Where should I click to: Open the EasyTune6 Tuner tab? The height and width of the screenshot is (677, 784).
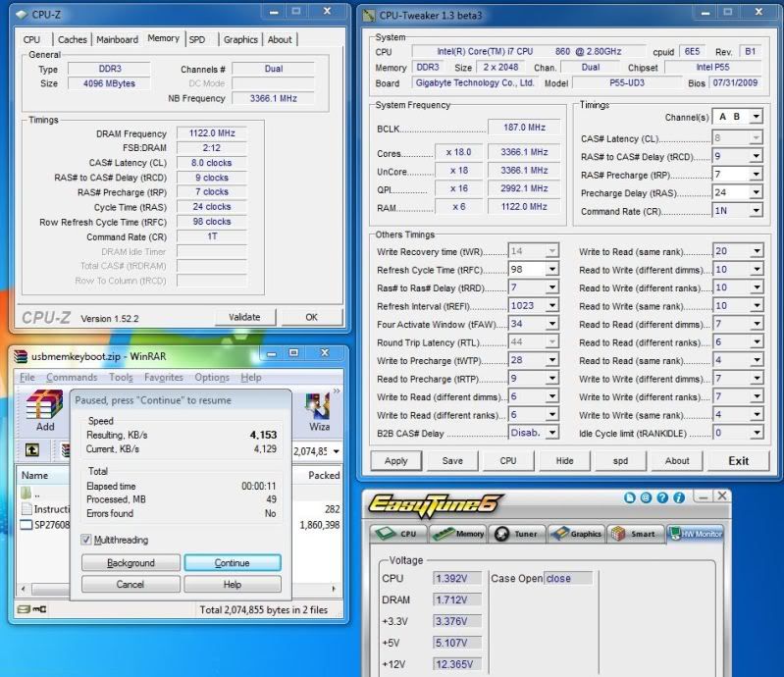tap(517, 534)
